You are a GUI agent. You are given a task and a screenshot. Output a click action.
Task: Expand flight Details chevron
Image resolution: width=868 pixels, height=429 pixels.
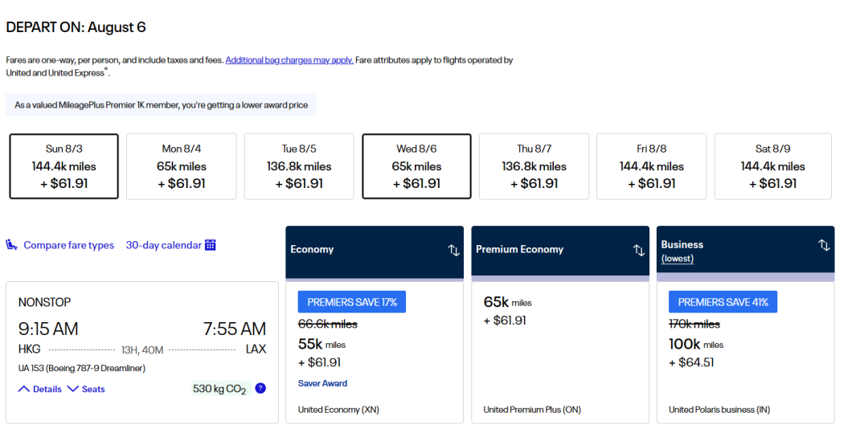point(24,389)
